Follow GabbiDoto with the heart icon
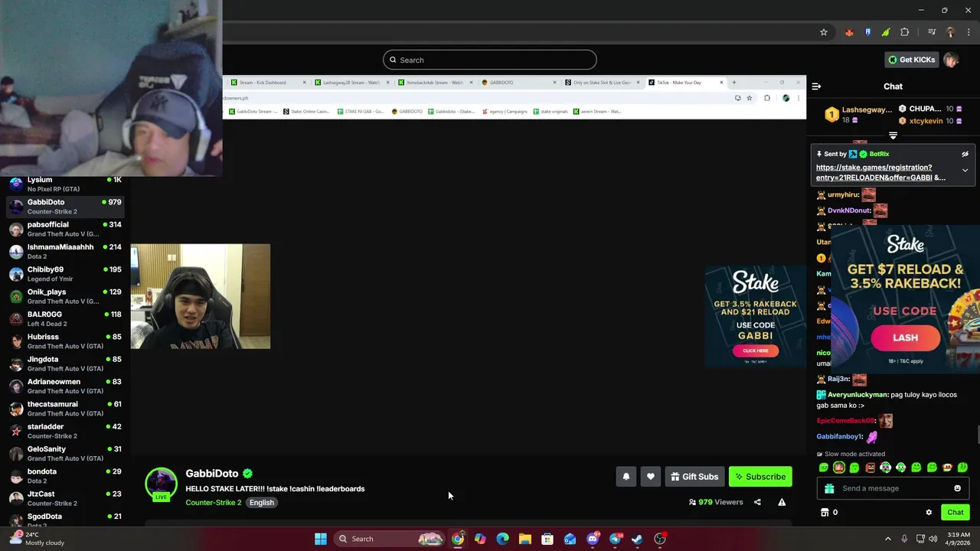Image resolution: width=980 pixels, height=551 pixels. 650,477
